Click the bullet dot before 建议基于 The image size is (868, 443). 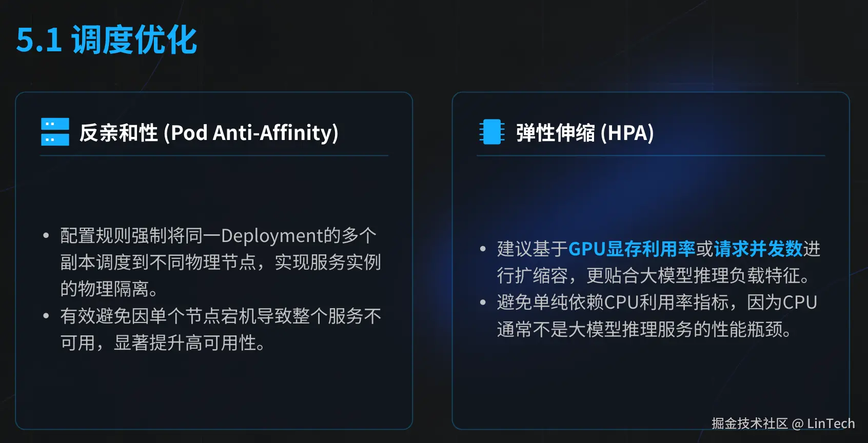click(x=483, y=249)
